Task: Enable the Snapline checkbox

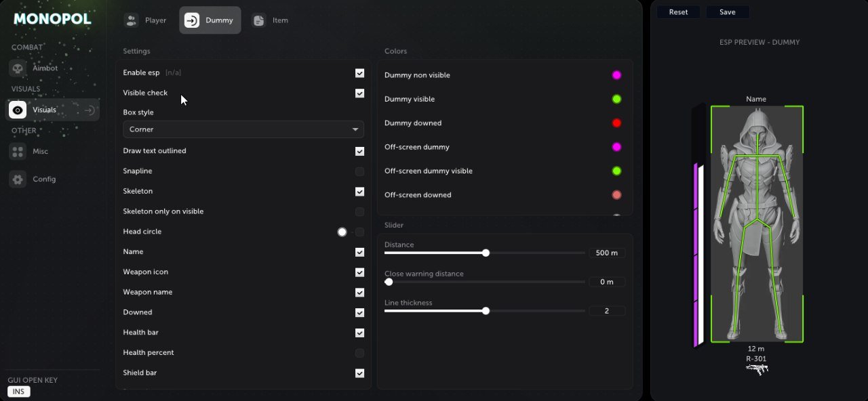Action: click(359, 171)
